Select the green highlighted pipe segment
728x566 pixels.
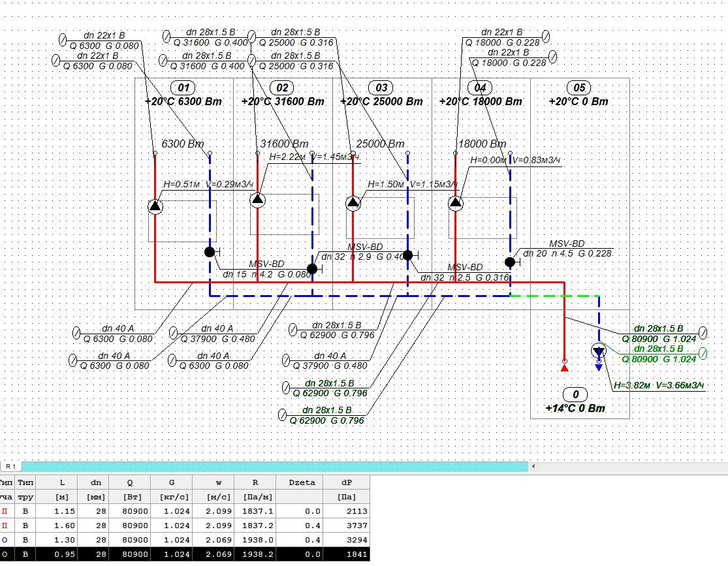click(554, 296)
